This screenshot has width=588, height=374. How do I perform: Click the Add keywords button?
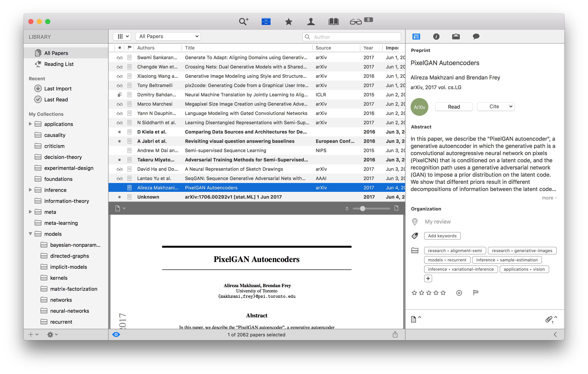pyautogui.click(x=442, y=236)
